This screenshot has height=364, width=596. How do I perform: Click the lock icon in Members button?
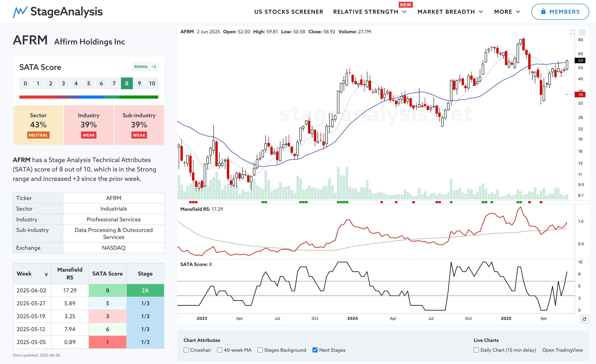tap(543, 11)
